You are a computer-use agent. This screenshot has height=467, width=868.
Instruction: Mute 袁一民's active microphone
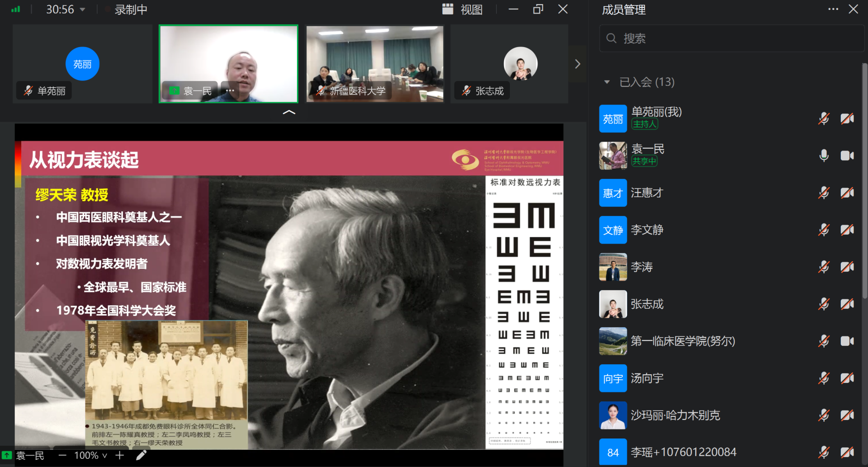[824, 156]
